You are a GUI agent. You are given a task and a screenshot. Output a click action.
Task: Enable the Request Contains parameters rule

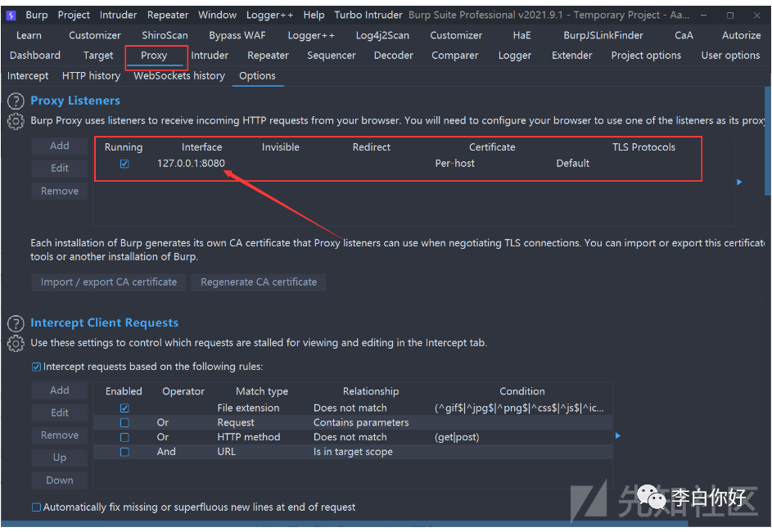(x=124, y=423)
